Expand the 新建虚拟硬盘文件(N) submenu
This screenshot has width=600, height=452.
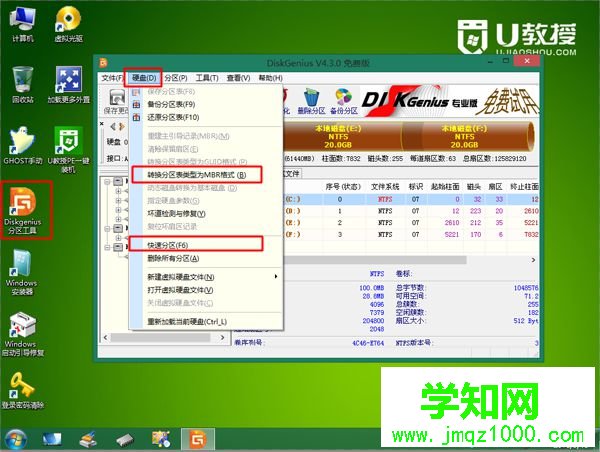click(x=207, y=277)
